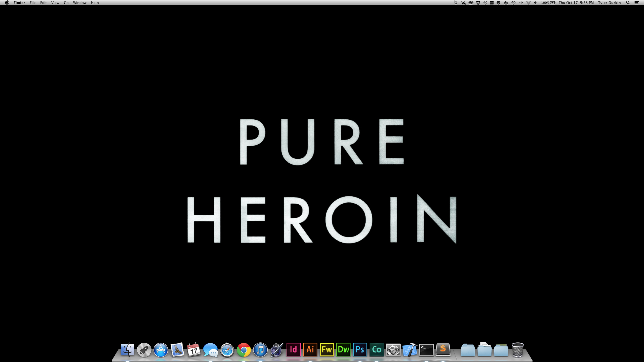Open the View menu

55,3
